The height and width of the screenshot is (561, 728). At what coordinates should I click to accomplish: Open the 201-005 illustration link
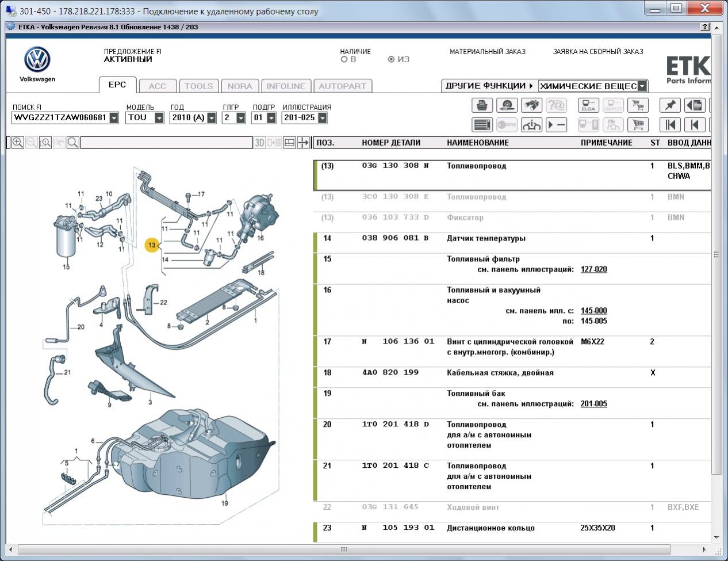[594, 404]
